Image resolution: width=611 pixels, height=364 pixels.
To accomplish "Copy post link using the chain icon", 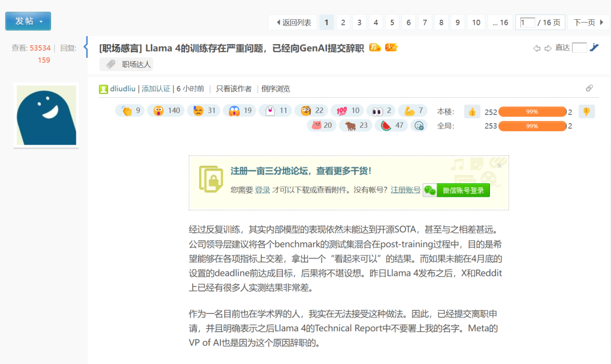I will coord(589,88).
